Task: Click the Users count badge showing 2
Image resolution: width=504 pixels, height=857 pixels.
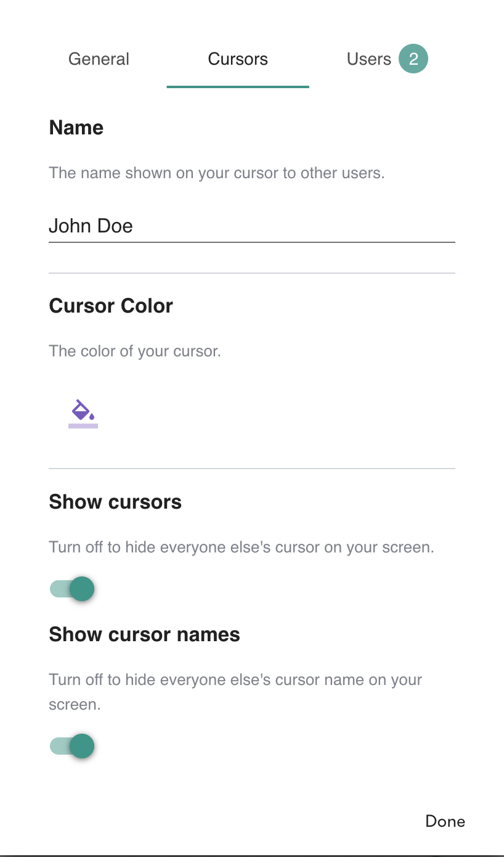Action: [413, 59]
